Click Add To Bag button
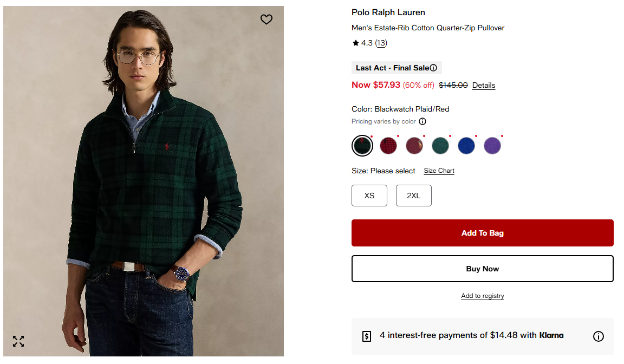This screenshot has height=364, width=624. click(482, 233)
